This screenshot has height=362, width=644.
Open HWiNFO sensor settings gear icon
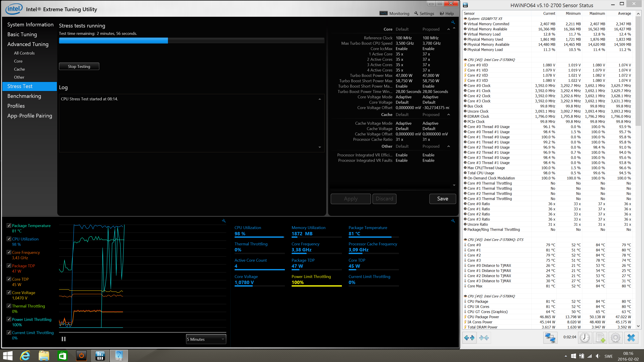(616, 338)
